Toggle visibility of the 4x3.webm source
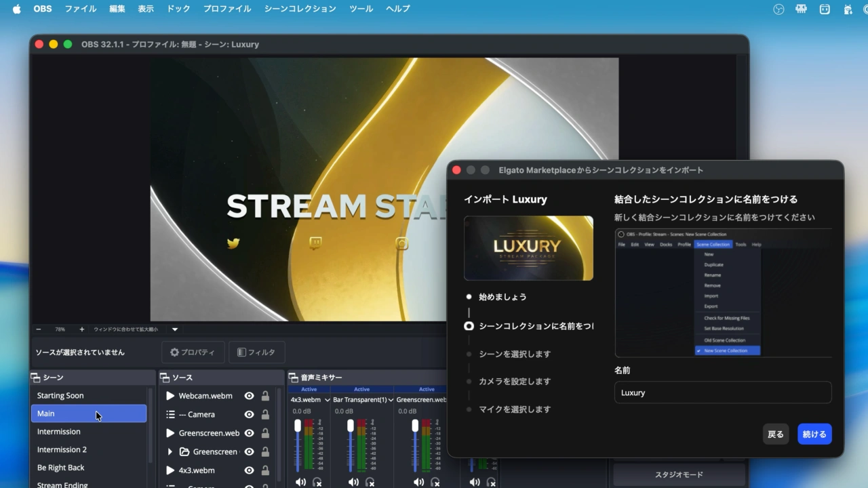The height and width of the screenshot is (488, 868). tap(249, 470)
